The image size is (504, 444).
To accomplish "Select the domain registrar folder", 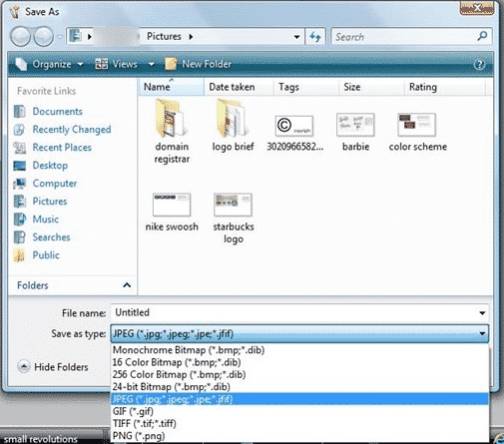I will [x=172, y=132].
